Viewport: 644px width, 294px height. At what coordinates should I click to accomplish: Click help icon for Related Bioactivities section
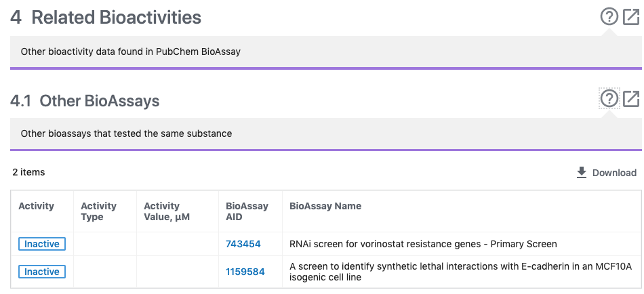609,17
